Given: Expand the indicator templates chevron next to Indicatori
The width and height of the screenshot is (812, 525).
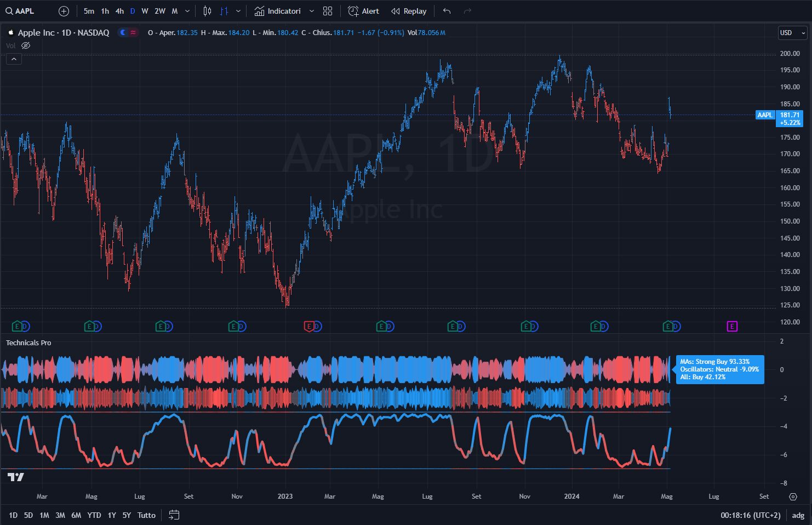Looking at the screenshot, I should tap(312, 11).
